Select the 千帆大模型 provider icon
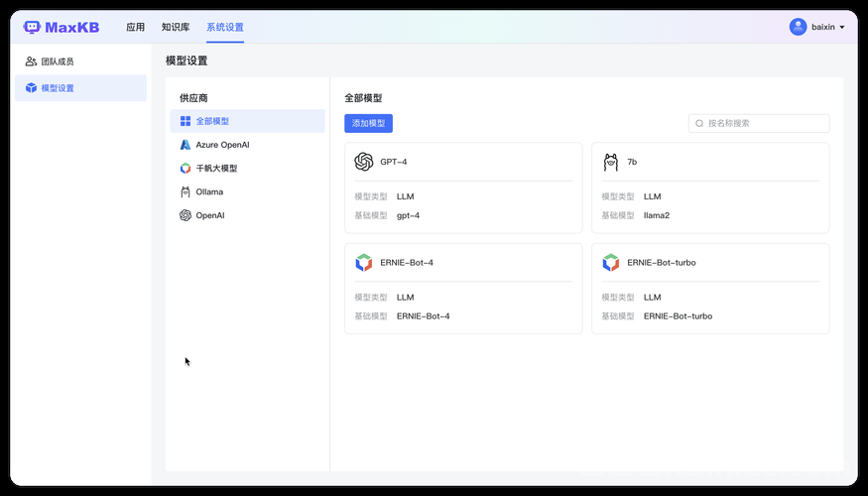This screenshot has width=868, height=496. tap(186, 169)
